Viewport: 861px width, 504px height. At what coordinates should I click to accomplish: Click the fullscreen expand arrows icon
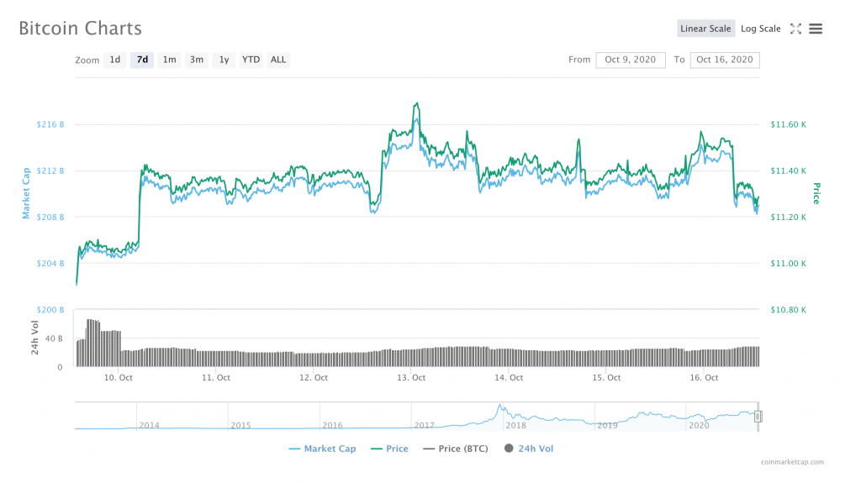795,29
